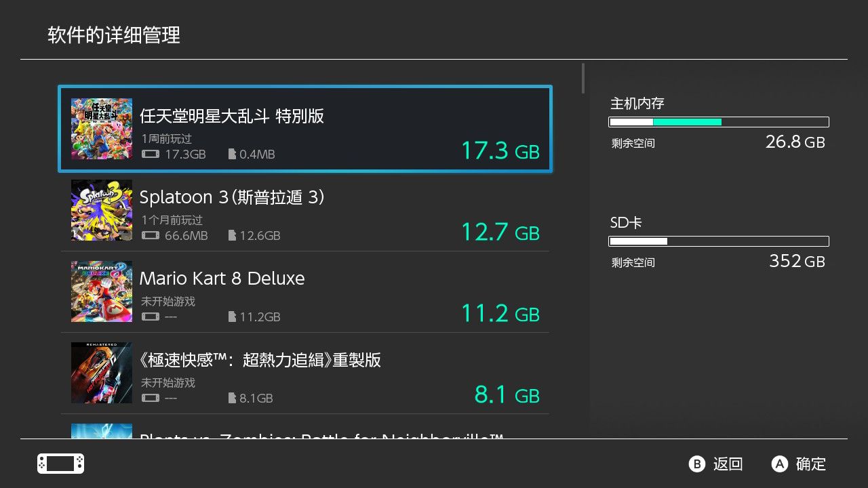Click the Splatoon 3 game cover thumbnail
The height and width of the screenshot is (488, 868).
coord(102,210)
